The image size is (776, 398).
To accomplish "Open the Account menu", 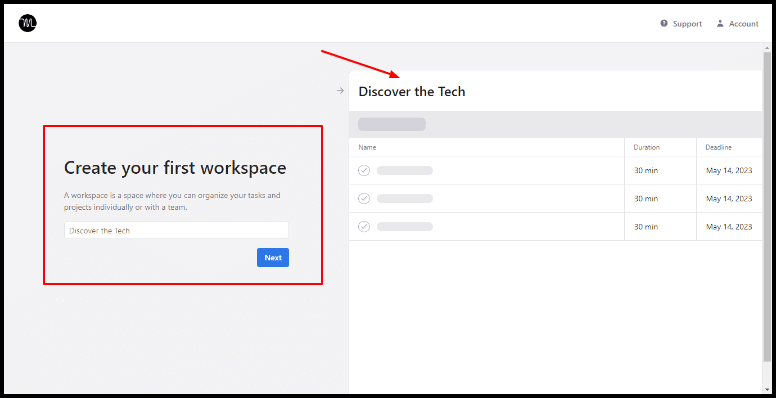I will click(x=737, y=24).
